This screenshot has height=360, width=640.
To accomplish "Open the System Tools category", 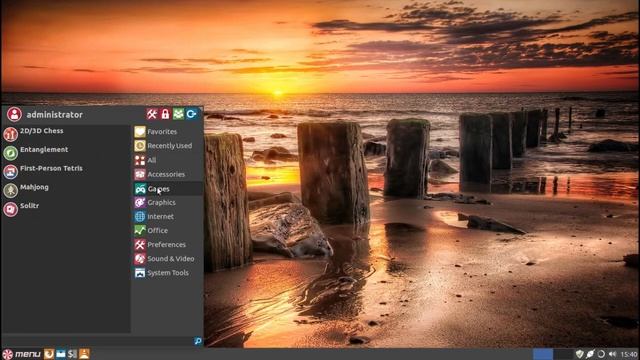I will 168,273.
